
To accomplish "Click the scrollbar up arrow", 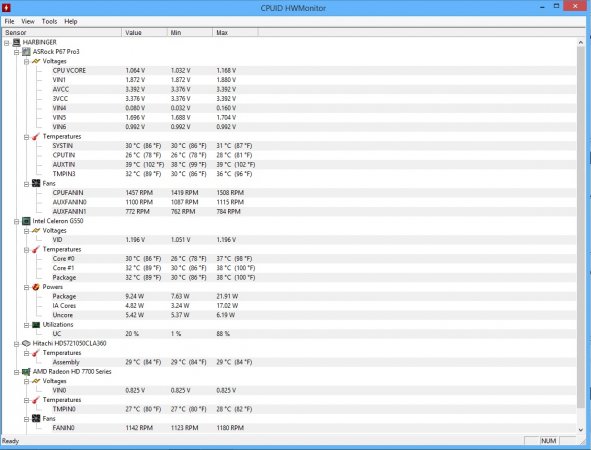I will 581,42.
